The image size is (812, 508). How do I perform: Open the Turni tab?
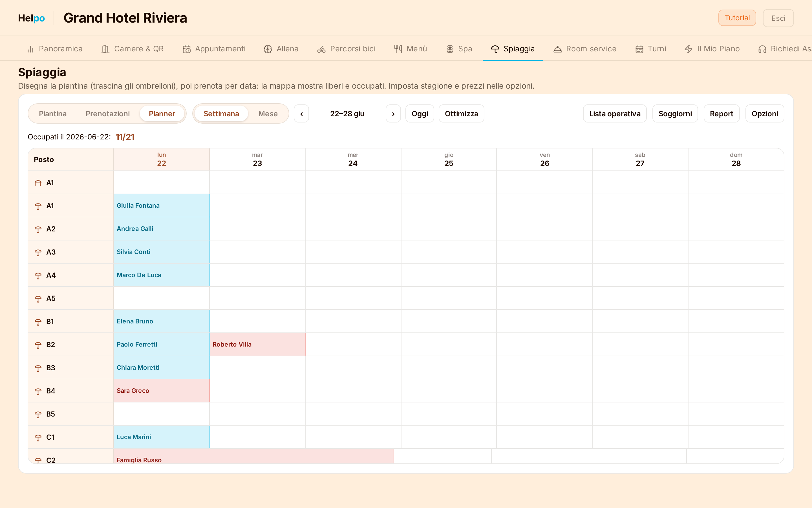click(x=651, y=49)
